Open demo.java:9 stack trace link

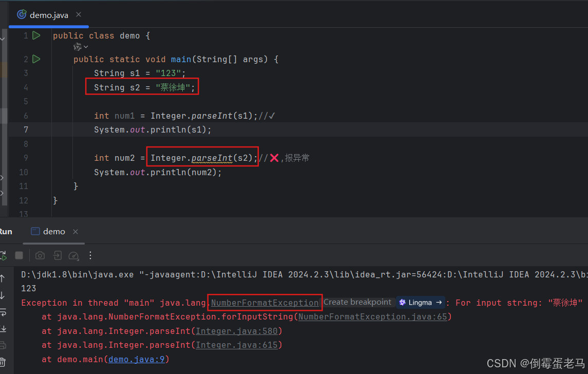point(137,360)
